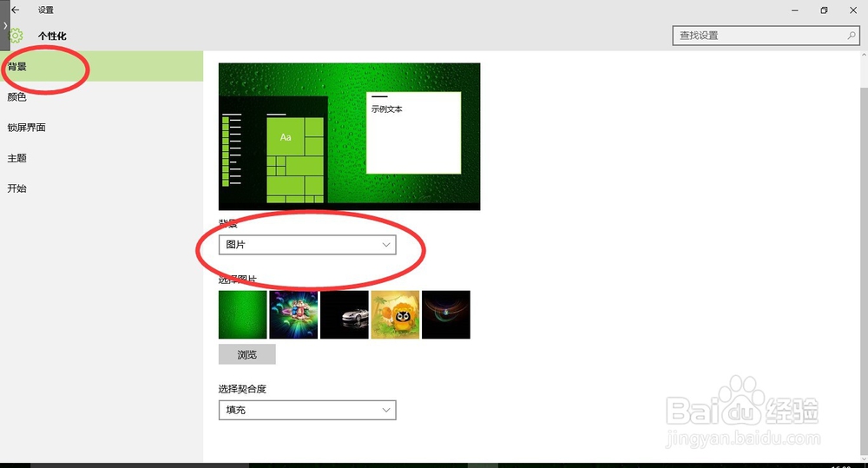Image resolution: width=868 pixels, height=468 pixels.
Task: Minimize the settings window
Action: (x=795, y=10)
